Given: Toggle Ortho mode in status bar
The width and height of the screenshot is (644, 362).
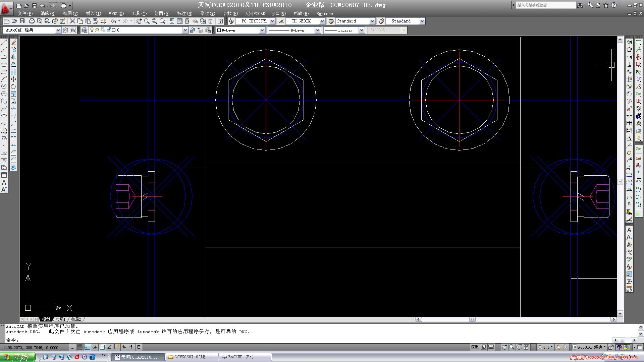Looking at the screenshot, I should [x=87, y=347].
